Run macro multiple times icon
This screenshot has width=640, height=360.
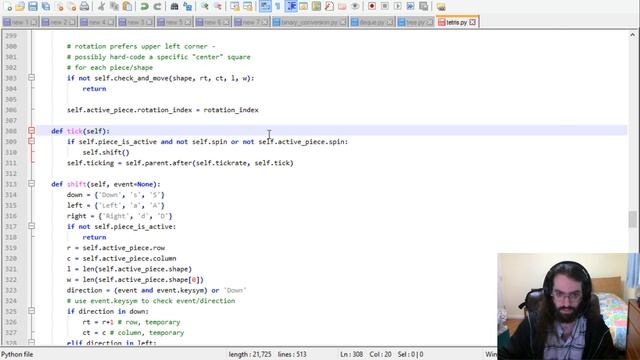click(x=411, y=6)
